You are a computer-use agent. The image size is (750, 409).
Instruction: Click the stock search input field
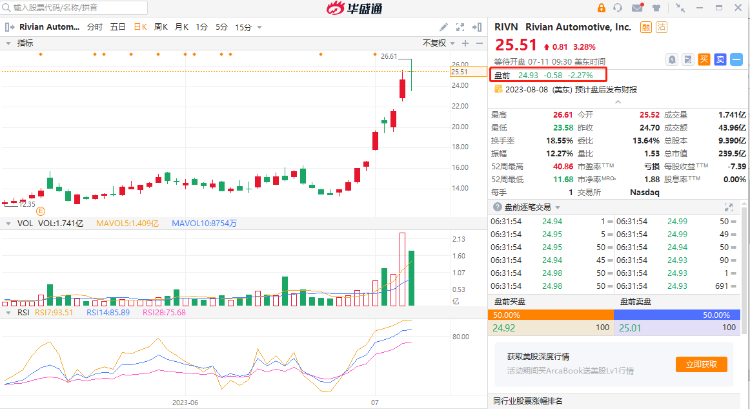point(74,7)
